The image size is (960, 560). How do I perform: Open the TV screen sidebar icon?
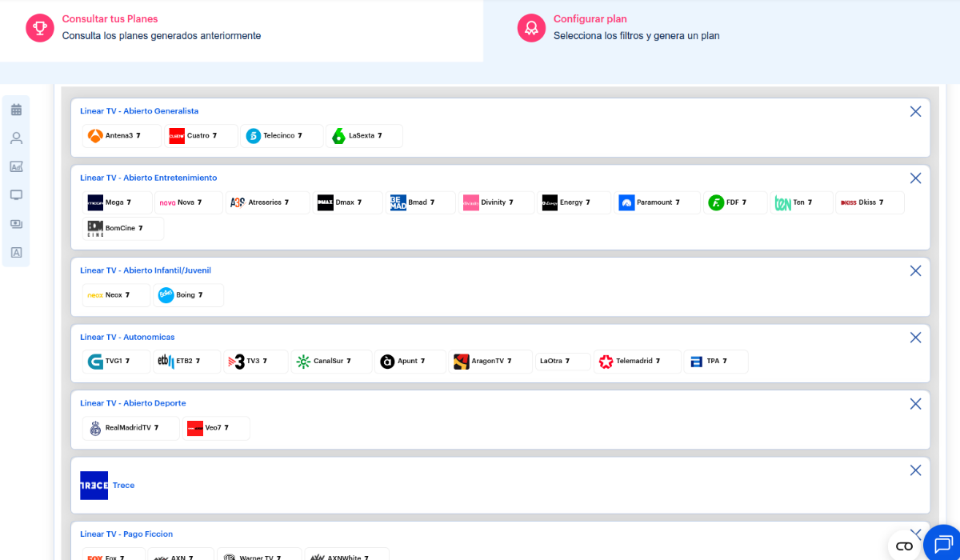coord(16,195)
